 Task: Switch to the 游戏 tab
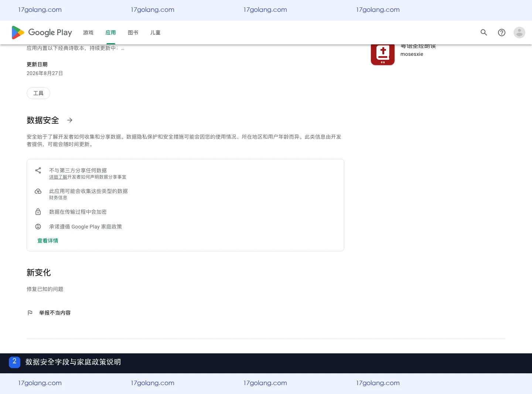pos(88,33)
